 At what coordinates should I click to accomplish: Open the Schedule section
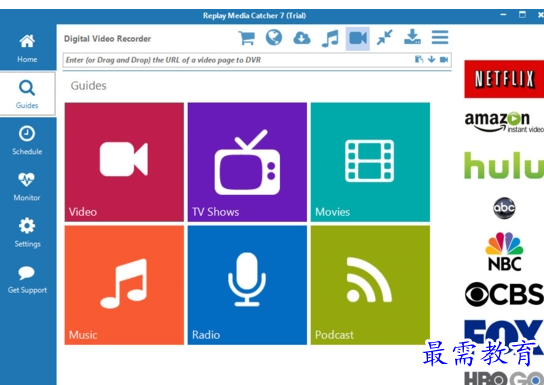coord(27,140)
